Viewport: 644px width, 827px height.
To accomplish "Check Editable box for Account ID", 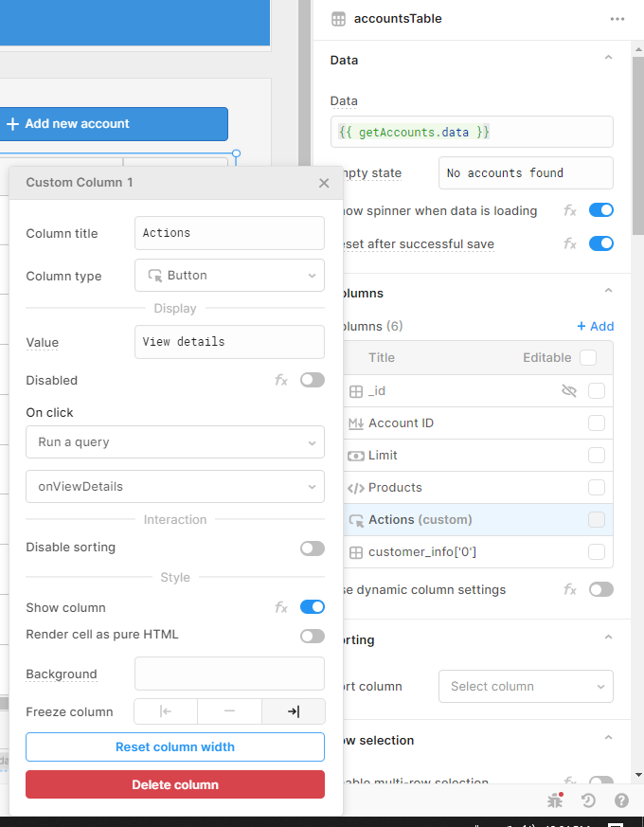I will [597, 422].
